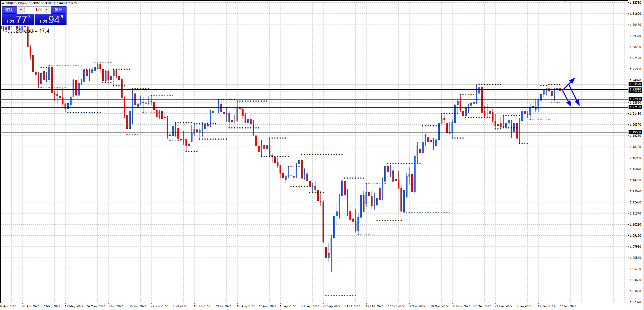This screenshot has width=644, height=310.
Task: Click the GBPUSD,Daily chart title text
Action: click(x=17, y=3)
